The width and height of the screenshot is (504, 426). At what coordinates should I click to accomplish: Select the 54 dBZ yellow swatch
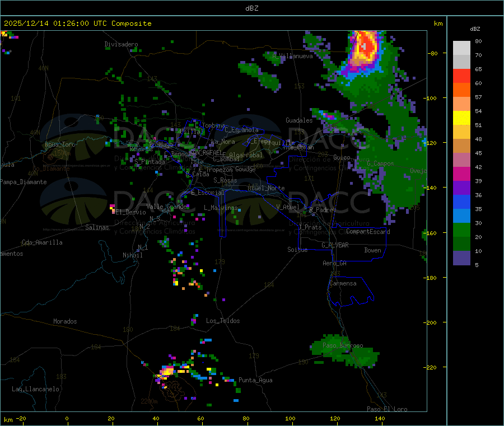click(461, 118)
